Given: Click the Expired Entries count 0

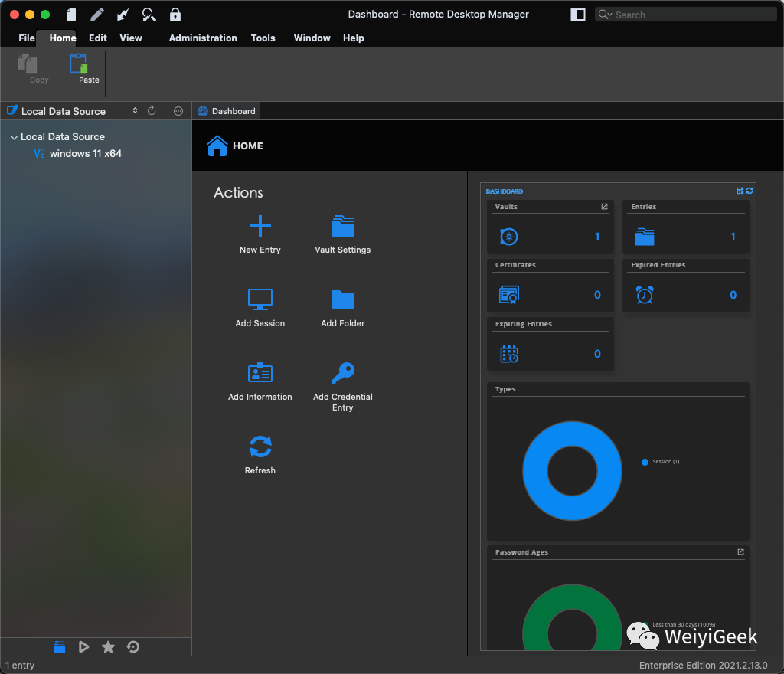Looking at the screenshot, I should pos(733,295).
